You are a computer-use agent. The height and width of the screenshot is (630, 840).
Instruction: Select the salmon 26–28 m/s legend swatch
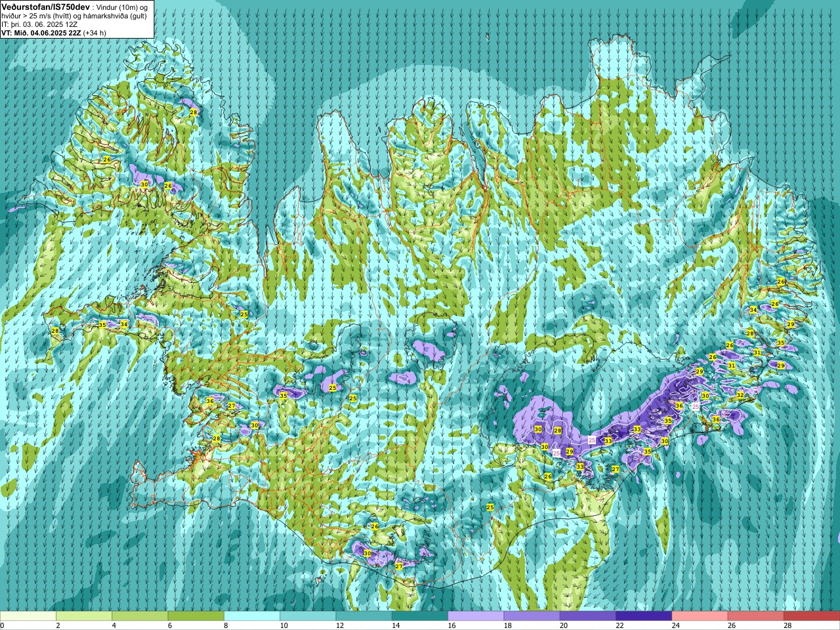click(x=756, y=616)
